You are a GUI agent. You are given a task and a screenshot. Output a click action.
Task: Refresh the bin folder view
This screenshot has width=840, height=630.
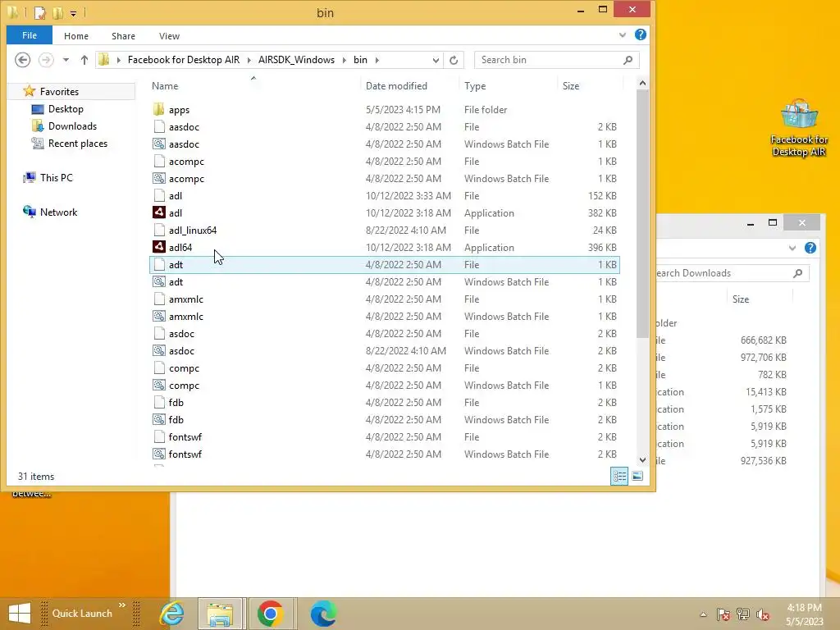click(453, 59)
